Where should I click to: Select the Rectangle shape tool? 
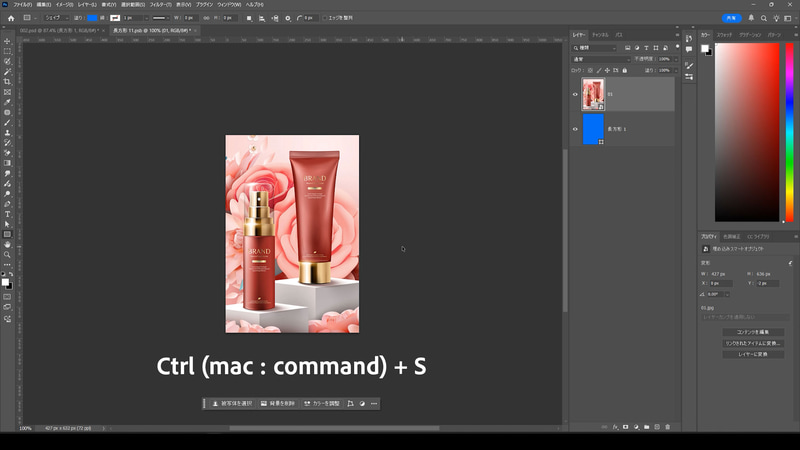7,235
